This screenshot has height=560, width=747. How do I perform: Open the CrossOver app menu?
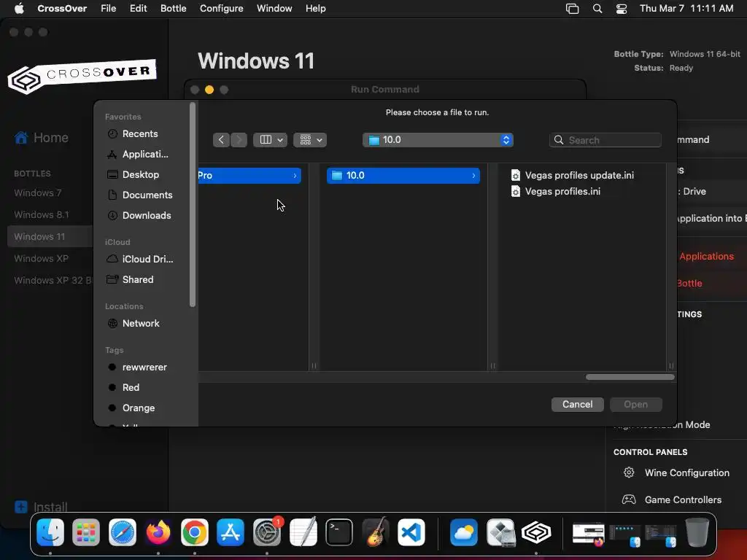(62, 9)
